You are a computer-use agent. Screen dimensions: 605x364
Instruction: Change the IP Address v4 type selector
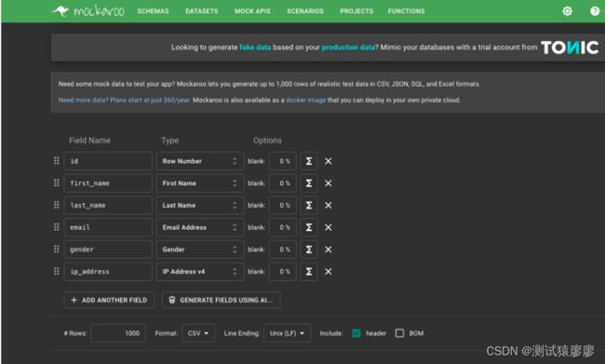[200, 272]
